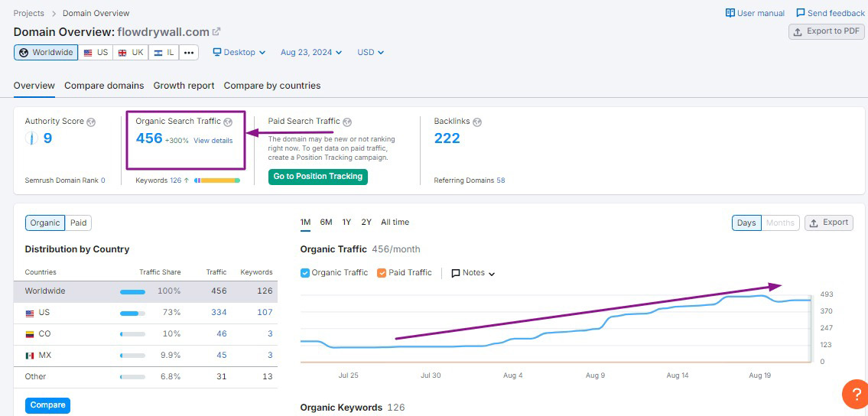The width and height of the screenshot is (868, 416).
Task: Uncheck the Organic Traffic checkbox
Action: click(x=305, y=273)
